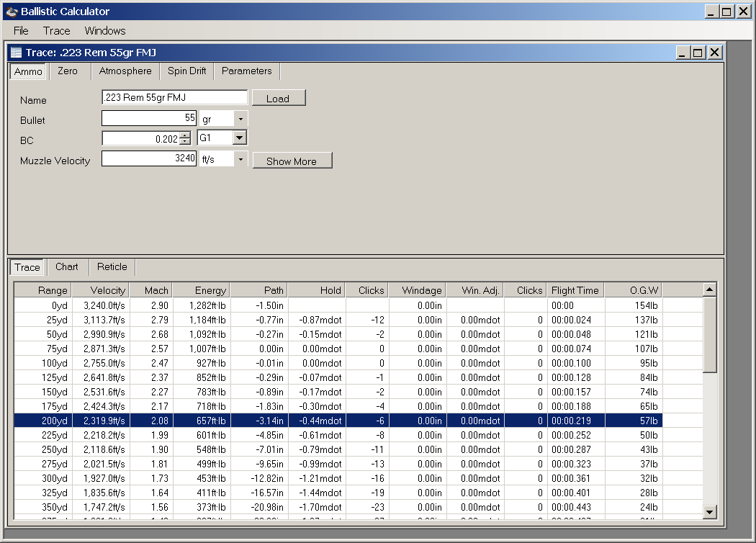Select the 300yd range row
The image size is (756, 543).
pos(338,478)
